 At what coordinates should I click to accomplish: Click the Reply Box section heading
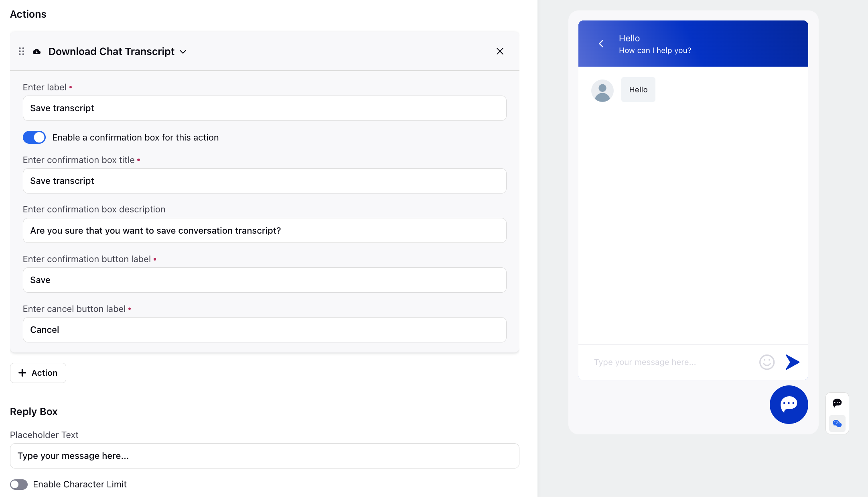tap(34, 411)
